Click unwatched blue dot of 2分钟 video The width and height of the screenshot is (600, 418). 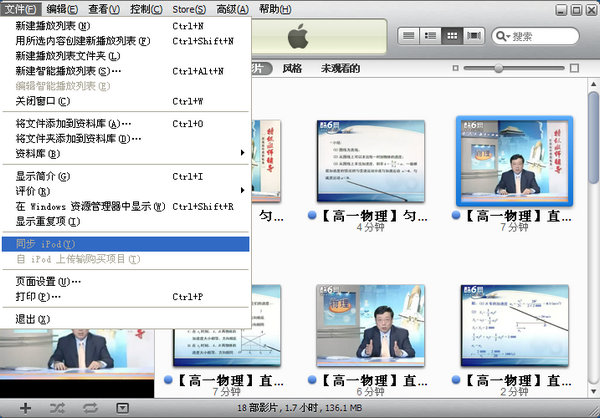point(456,380)
